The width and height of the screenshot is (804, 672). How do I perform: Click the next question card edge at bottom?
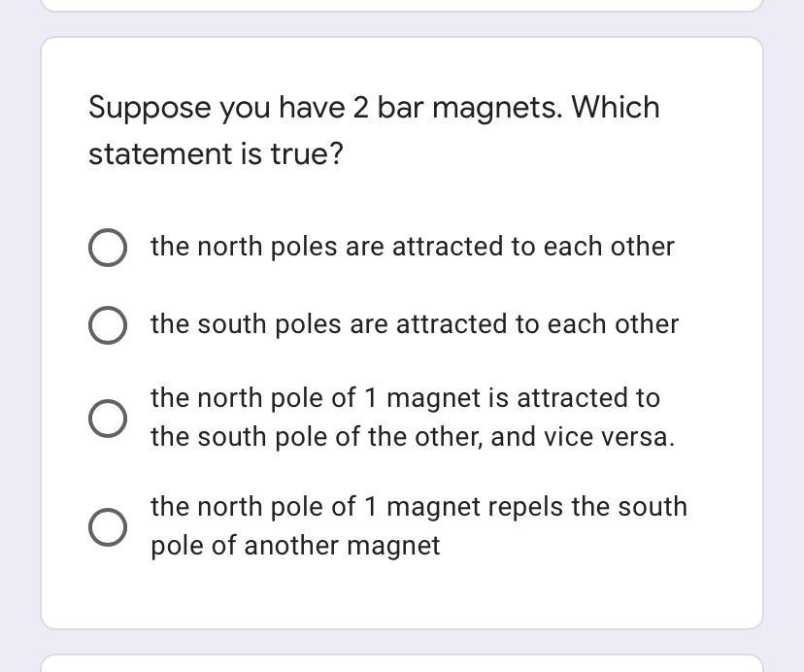(402, 663)
